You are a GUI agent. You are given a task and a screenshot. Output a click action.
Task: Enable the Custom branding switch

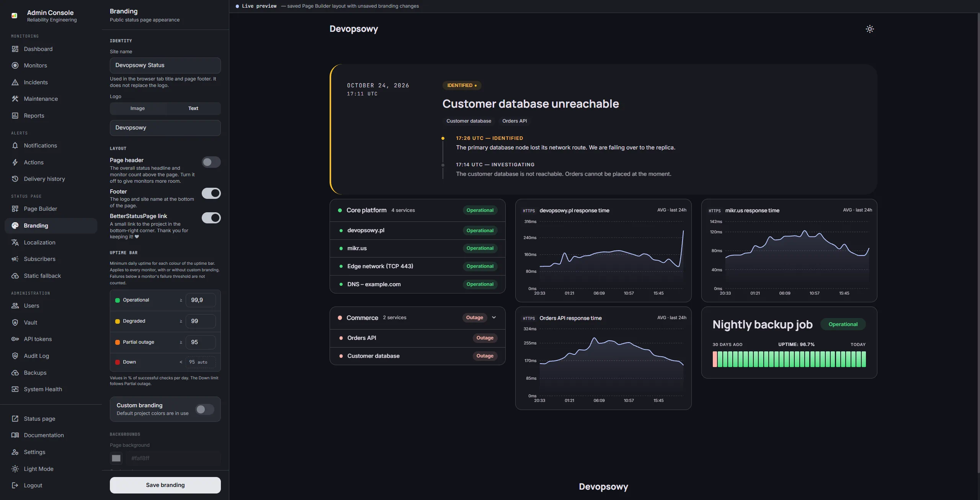205,409
